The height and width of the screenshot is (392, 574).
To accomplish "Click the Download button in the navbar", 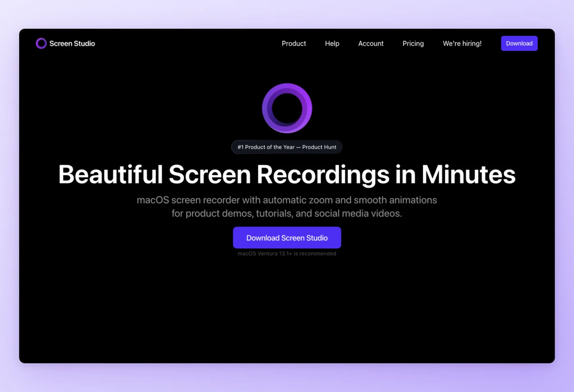I will tap(519, 43).
